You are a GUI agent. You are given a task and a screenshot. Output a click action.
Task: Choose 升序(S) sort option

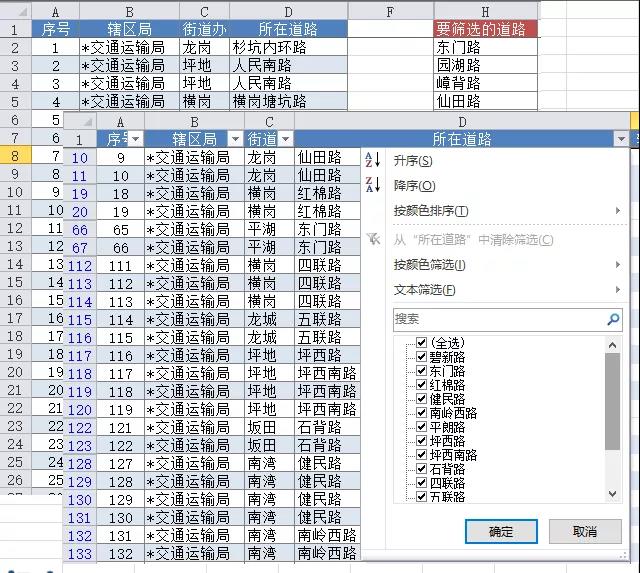coord(413,161)
